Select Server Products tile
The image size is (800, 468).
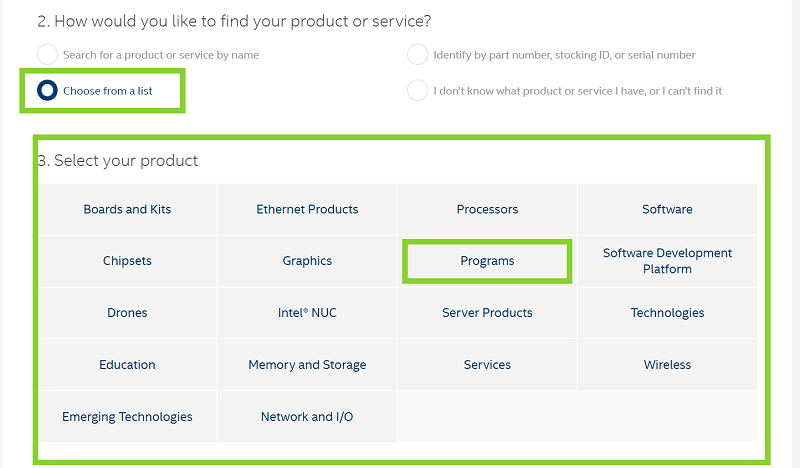487,313
